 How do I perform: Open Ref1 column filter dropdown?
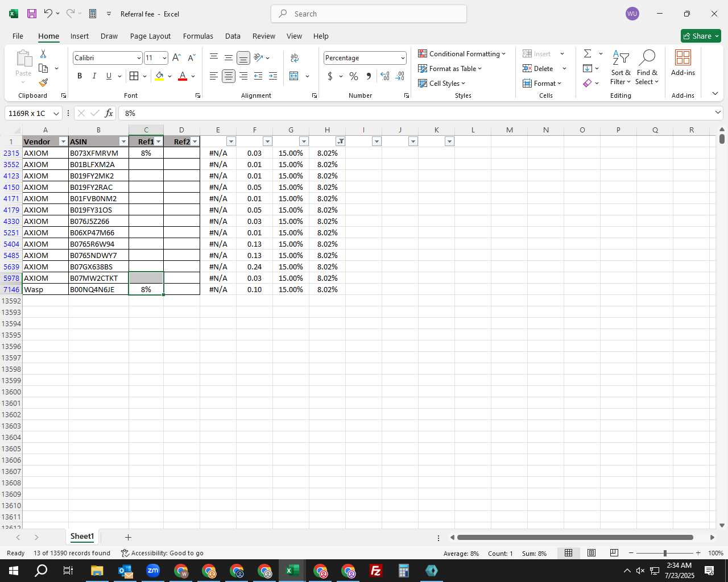click(x=159, y=142)
